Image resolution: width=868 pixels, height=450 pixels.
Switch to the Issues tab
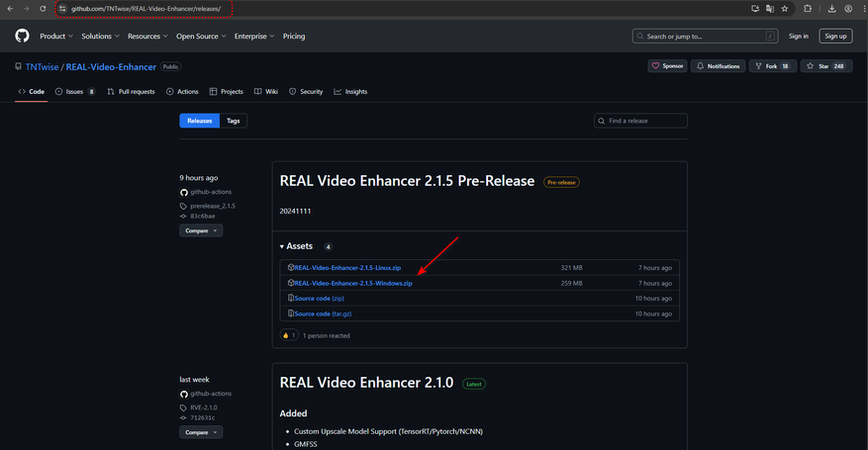75,92
